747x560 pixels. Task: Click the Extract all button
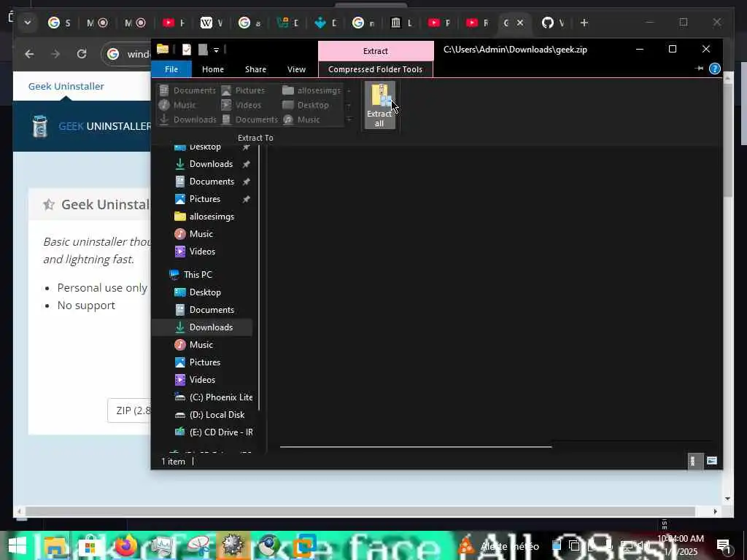point(379,105)
